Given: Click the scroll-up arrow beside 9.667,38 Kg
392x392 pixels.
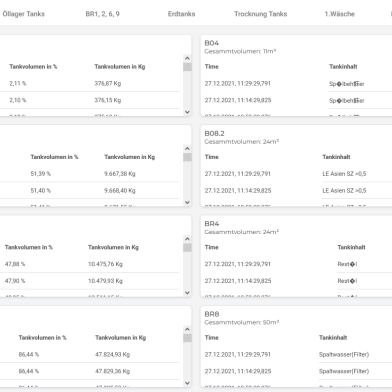Looking at the screenshot, I should pos(187,149).
